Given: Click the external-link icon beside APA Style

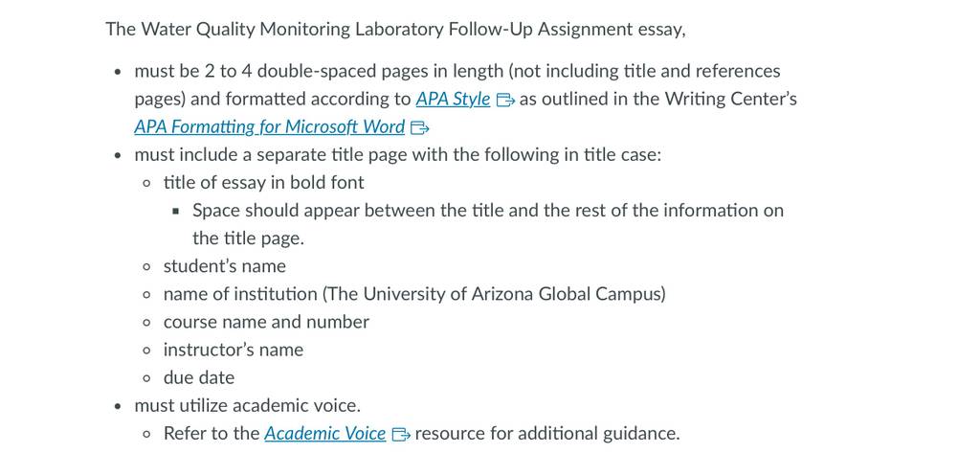Looking at the screenshot, I should 505,101.
